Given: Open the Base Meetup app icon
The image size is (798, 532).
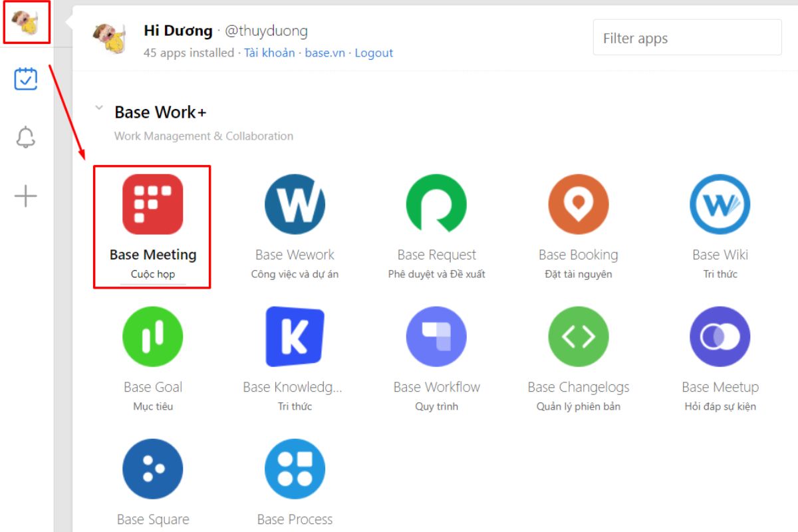Looking at the screenshot, I should (x=720, y=336).
